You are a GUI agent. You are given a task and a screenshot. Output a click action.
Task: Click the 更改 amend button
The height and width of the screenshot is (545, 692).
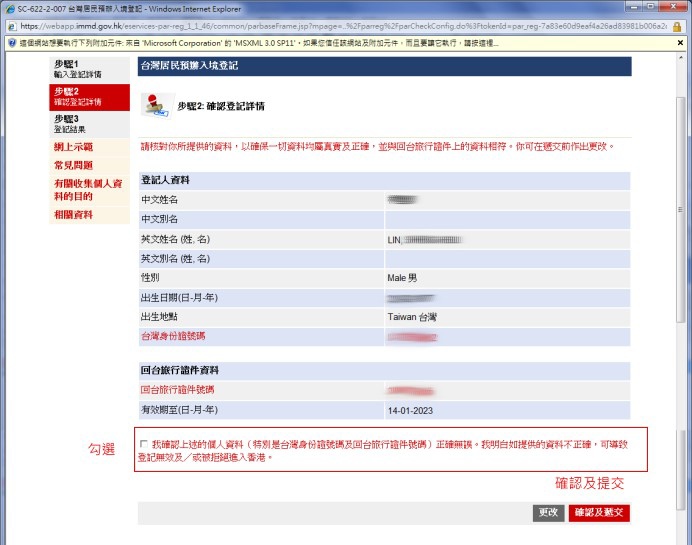pyautogui.click(x=548, y=512)
